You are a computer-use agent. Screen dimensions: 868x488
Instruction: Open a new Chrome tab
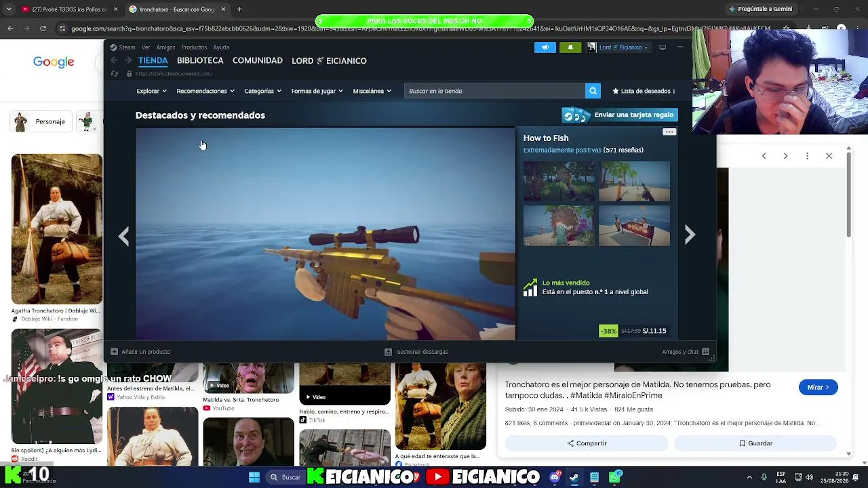(x=239, y=9)
